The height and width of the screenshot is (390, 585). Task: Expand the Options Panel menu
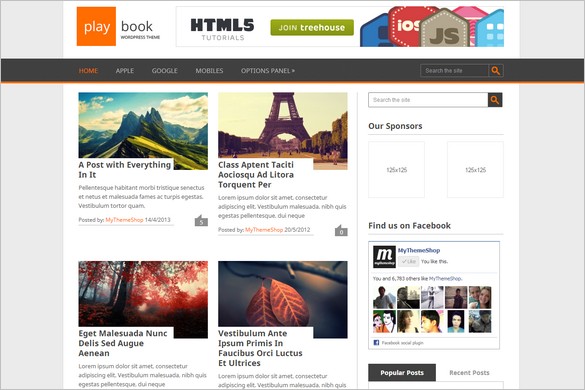268,71
